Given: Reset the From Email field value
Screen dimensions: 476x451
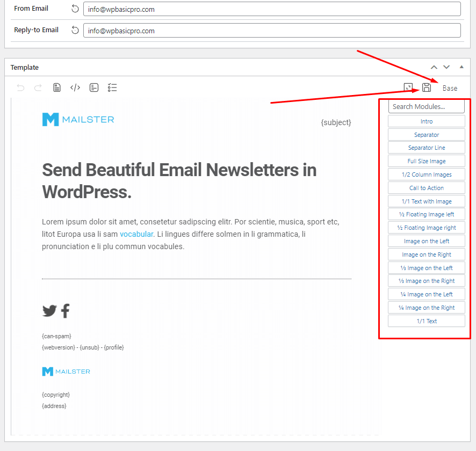Looking at the screenshot, I should coord(75,9).
